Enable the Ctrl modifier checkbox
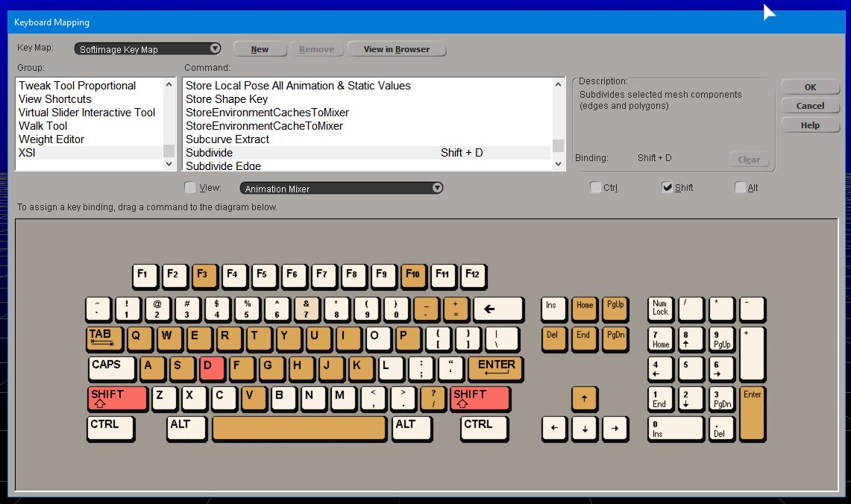 (595, 187)
